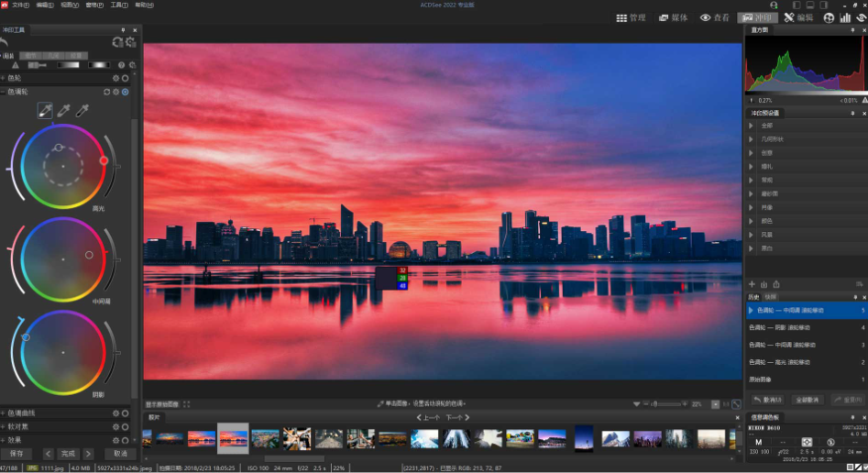Viewport: 868px width, 473px height.
Task: Select the highlighted sunset thumbnail in filmstrip
Action: (x=233, y=438)
